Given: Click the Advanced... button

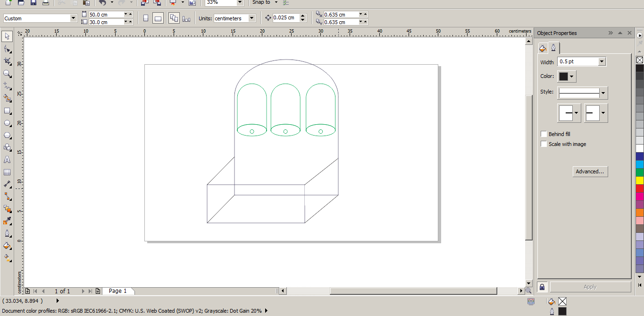Looking at the screenshot, I should click(590, 171).
